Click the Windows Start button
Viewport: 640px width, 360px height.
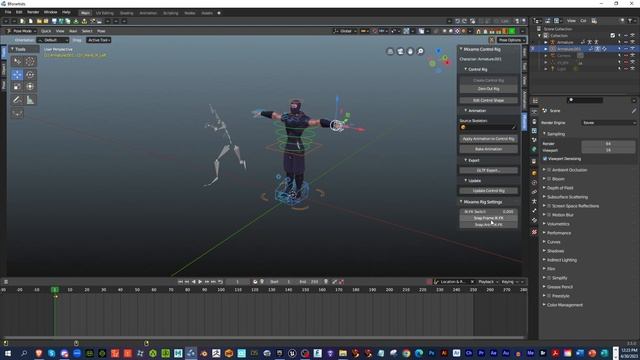[7, 353]
